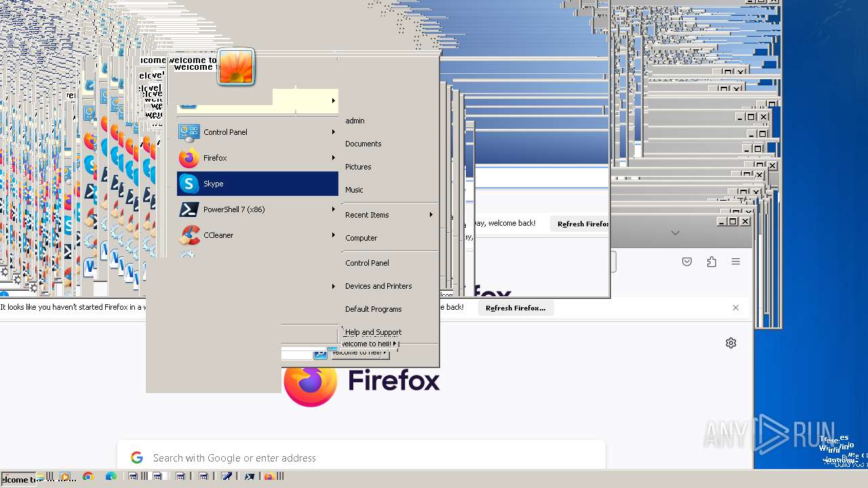Open Computer from Start menu
This screenshot has height=488, width=868.
(x=361, y=238)
